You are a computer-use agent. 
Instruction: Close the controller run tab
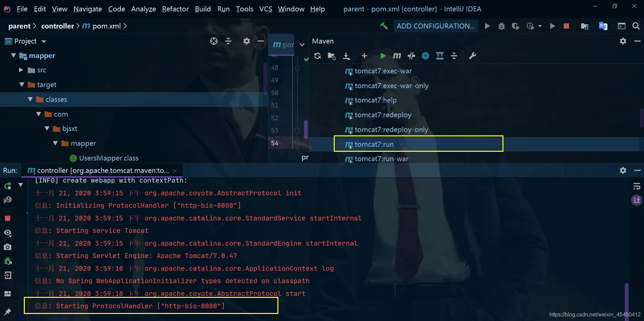175,171
